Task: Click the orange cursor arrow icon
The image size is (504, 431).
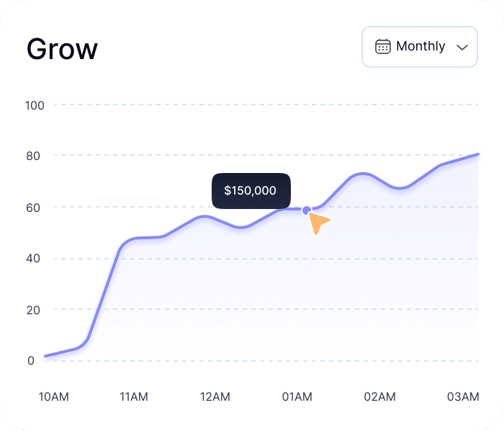Action: click(318, 223)
